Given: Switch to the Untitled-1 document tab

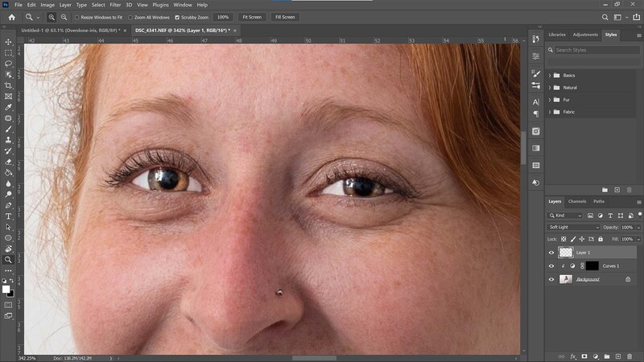Looking at the screenshot, I should click(x=70, y=31).
